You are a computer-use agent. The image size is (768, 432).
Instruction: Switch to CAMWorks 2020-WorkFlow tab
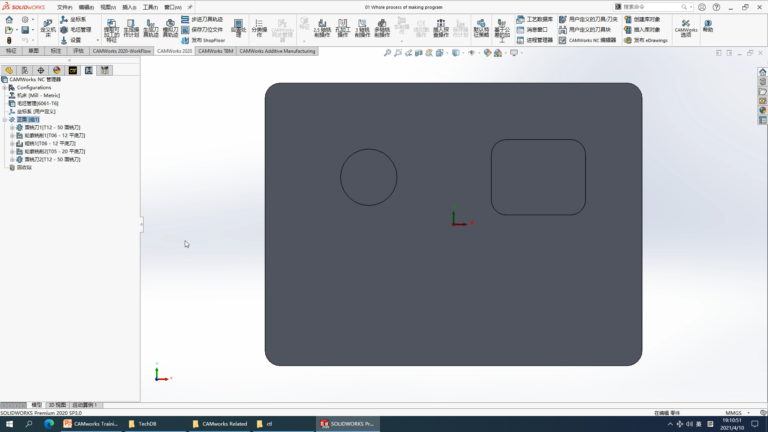pyautogui.click(x=121, y=51)
